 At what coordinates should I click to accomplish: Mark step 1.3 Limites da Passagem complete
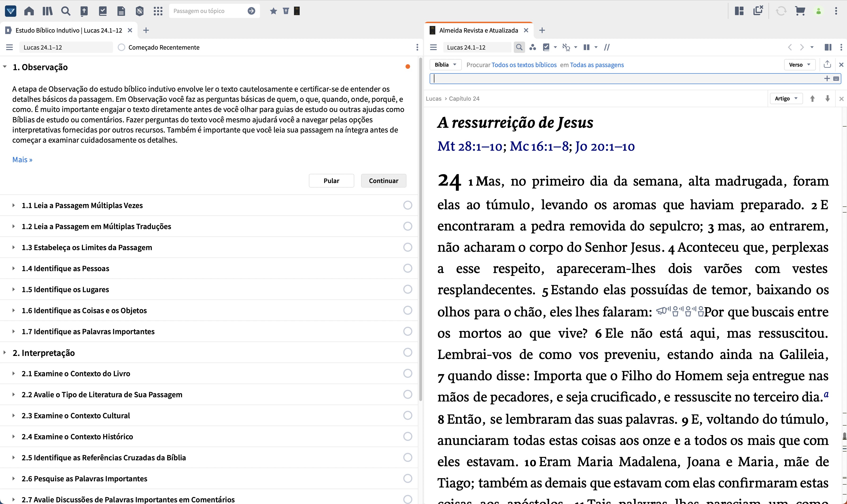point(407,247)
